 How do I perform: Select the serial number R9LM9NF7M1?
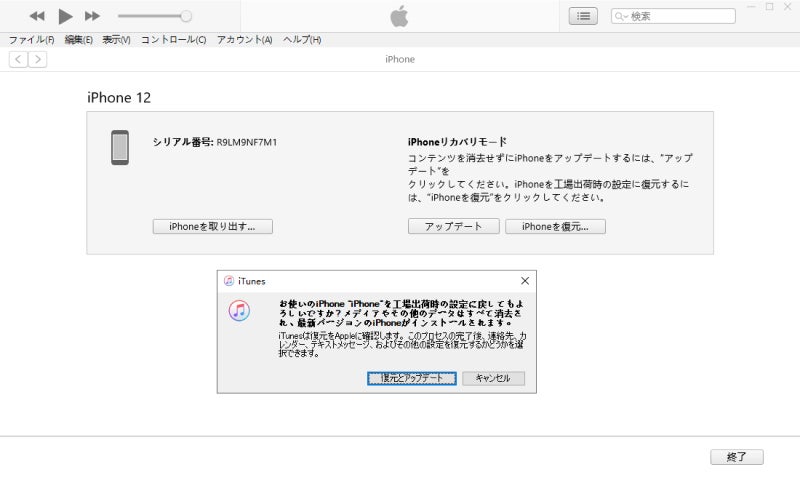click(246, 142)
